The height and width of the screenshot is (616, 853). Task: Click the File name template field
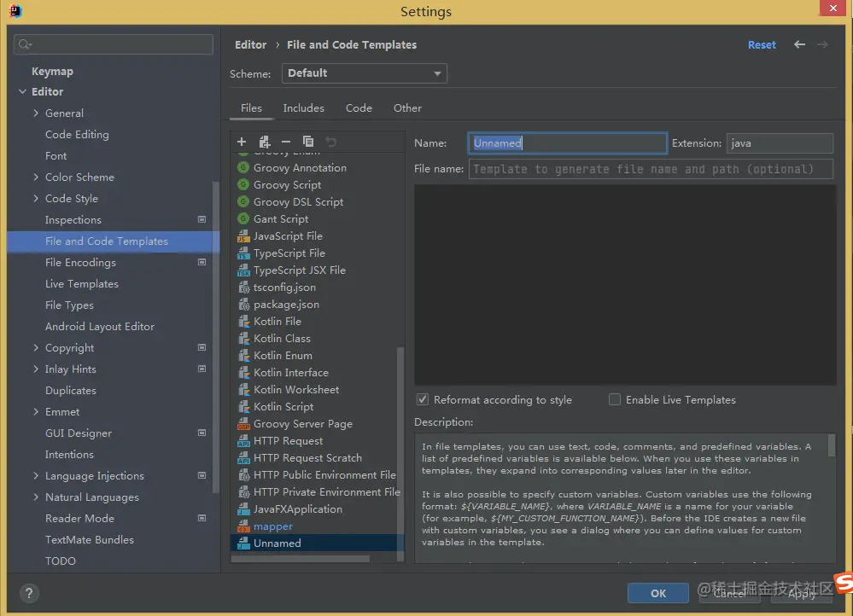[651, 169]
